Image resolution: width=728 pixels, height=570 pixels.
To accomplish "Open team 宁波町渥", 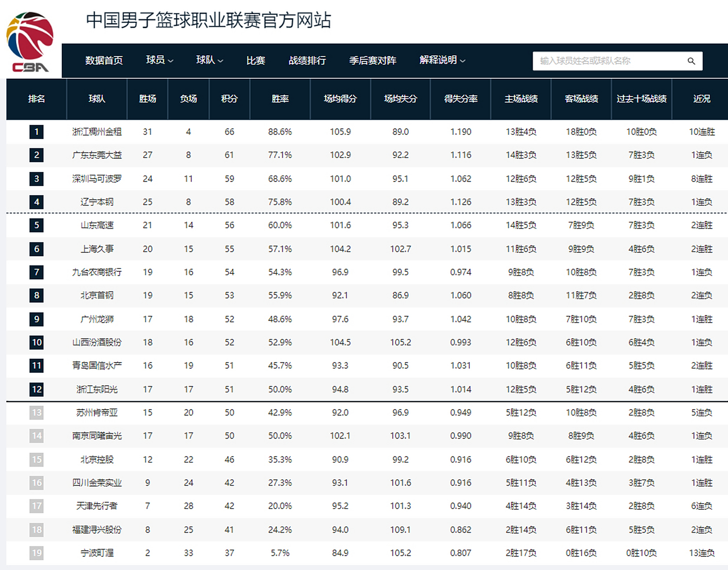I will click(97, 553).
